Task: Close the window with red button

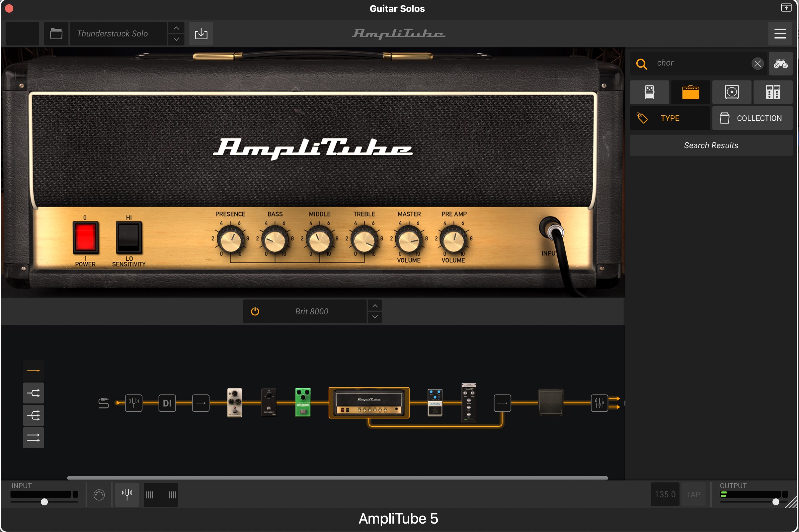Action: point(9,8)
